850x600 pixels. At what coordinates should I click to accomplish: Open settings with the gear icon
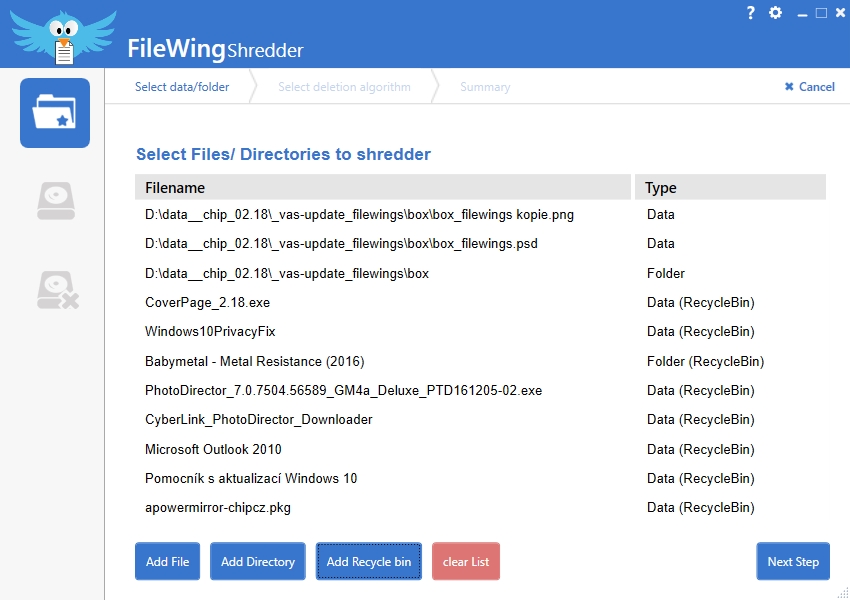(775, 13)
